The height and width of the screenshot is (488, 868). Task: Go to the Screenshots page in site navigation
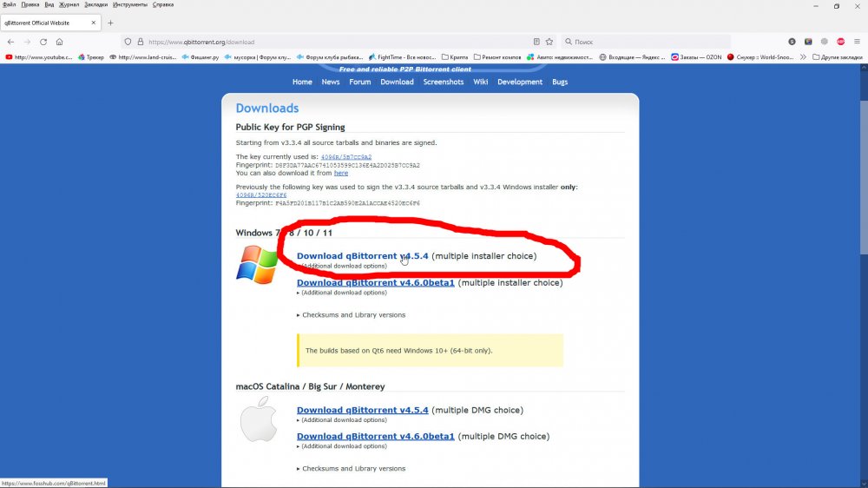[x=443, y=82]
